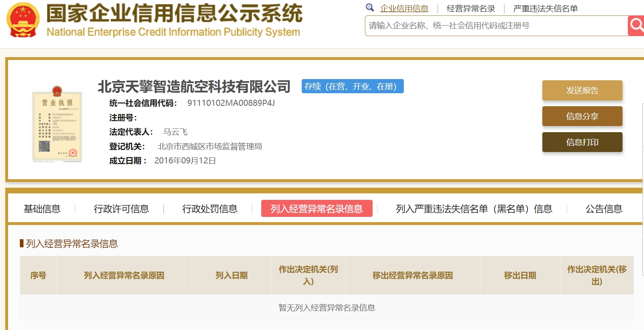This screenshot has height=330, width=644.
Task: Open the 行政处罚信息 tab
Action: pos(210,209)
